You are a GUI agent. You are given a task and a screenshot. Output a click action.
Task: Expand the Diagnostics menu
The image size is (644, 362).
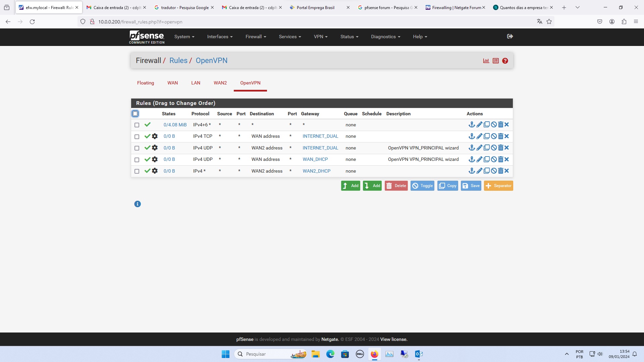click(x=385, y=37)
